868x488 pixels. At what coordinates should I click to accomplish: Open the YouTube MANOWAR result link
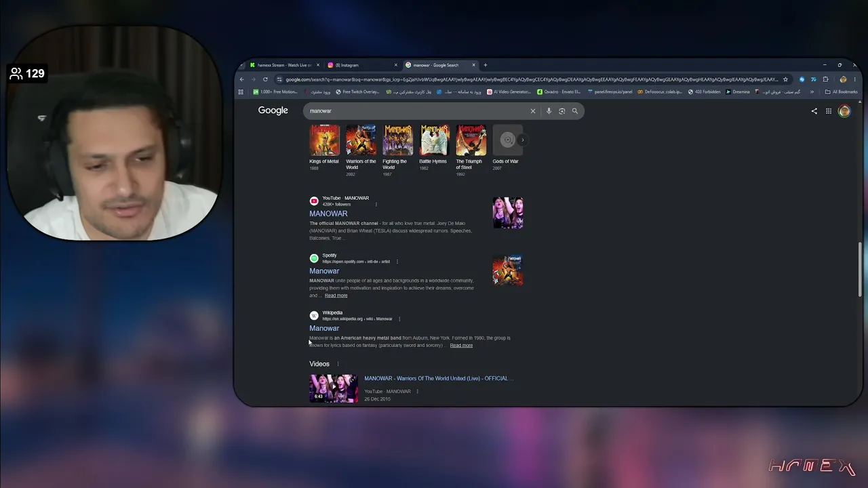(328, 213)
